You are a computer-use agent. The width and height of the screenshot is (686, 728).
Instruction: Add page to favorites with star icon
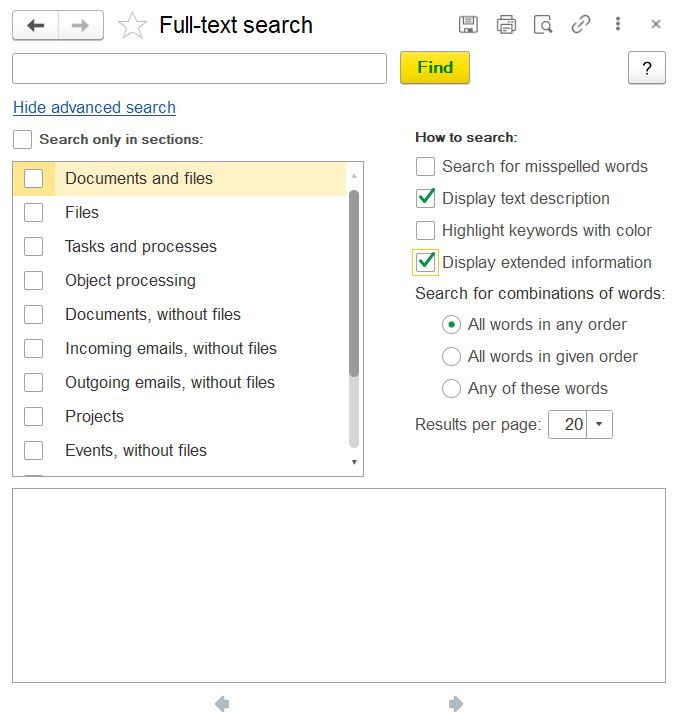(x=132, y=26)
